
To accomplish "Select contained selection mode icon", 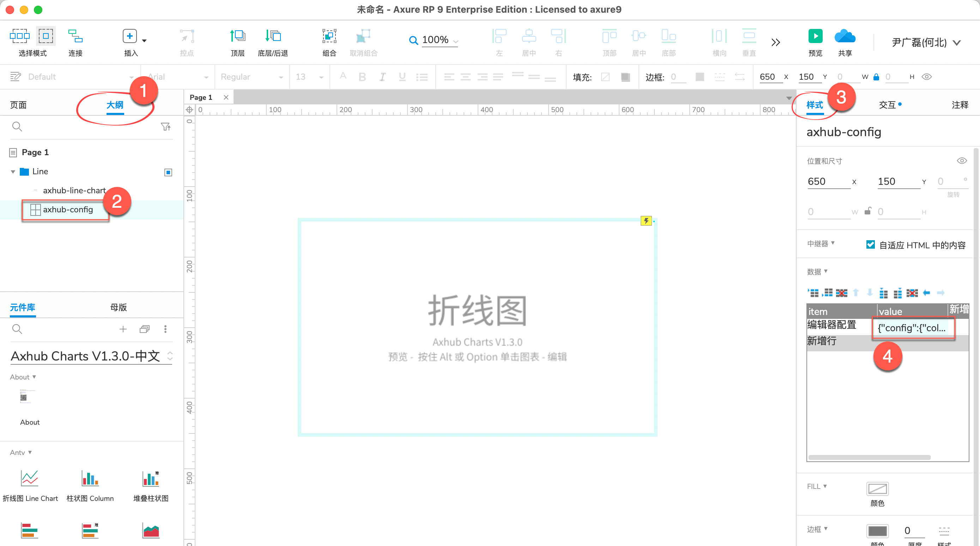I will 46,36.
